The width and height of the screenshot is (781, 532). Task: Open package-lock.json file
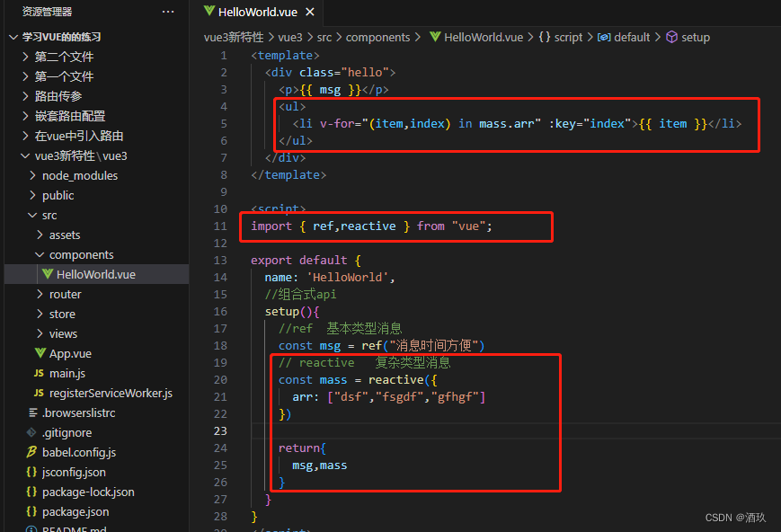(97, 492)
